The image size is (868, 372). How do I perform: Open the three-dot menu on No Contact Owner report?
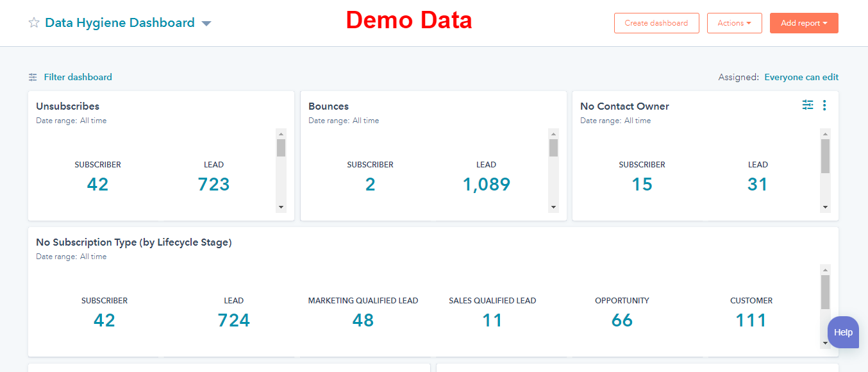coord(824,105)
